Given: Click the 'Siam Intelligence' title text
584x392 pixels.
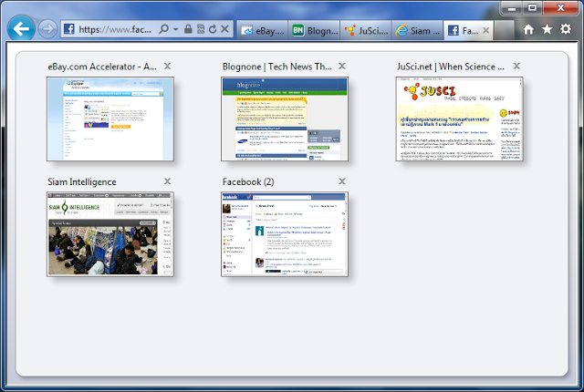Looking at the screenshot, I should 82,181.
